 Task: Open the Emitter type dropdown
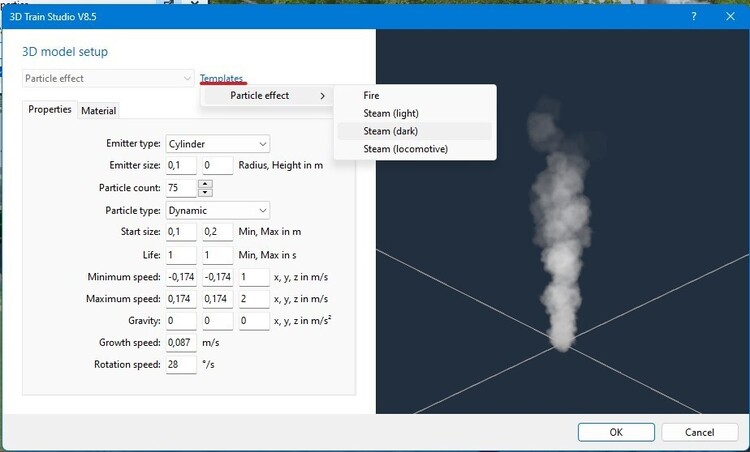pos(217,144)
